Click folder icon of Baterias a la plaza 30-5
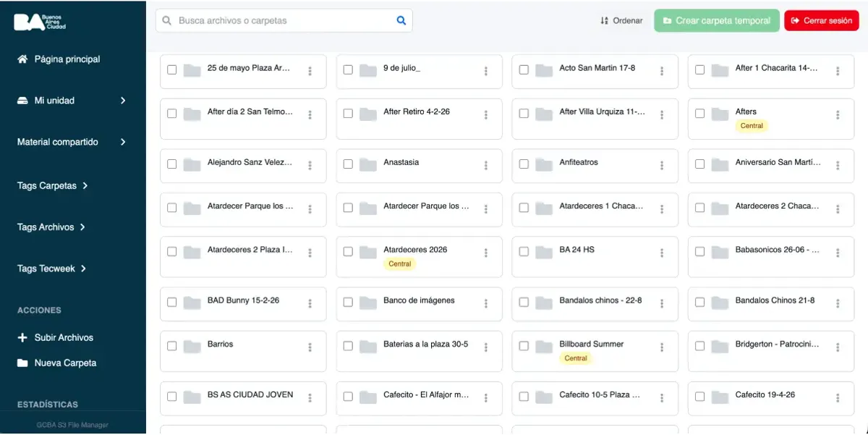The width and height of the screenshot is (868, 435). 368,347
